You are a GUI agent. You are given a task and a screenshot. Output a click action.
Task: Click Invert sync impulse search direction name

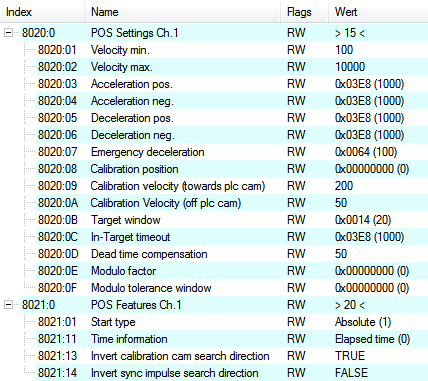[x=175, y=373]
